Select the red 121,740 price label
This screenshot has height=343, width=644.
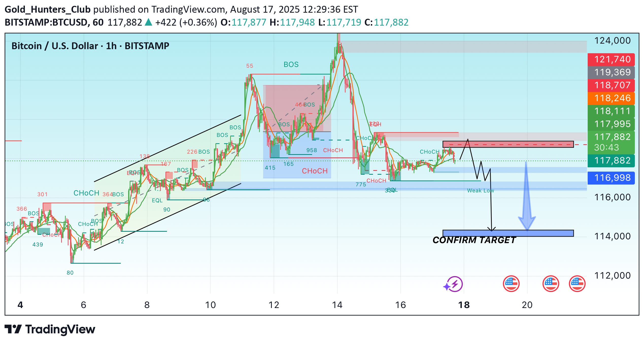(611, 59)
